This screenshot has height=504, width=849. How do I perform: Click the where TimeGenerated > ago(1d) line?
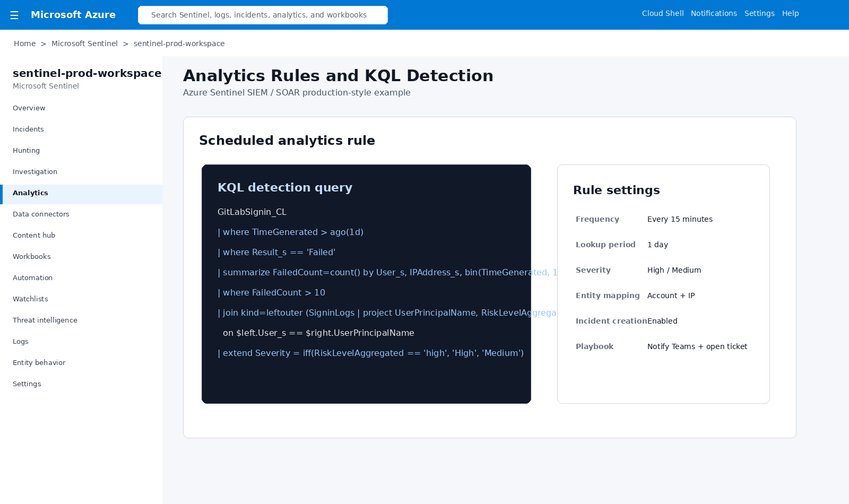tap(290, 232)
